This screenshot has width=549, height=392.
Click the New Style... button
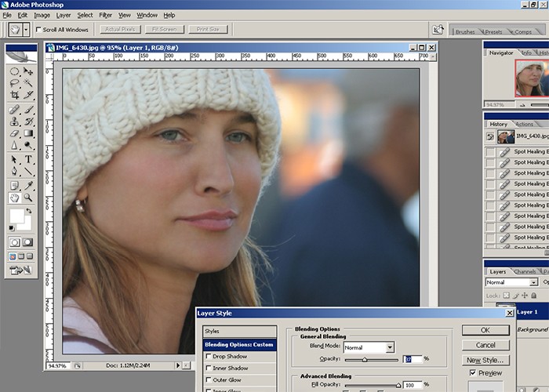point(485,360)
